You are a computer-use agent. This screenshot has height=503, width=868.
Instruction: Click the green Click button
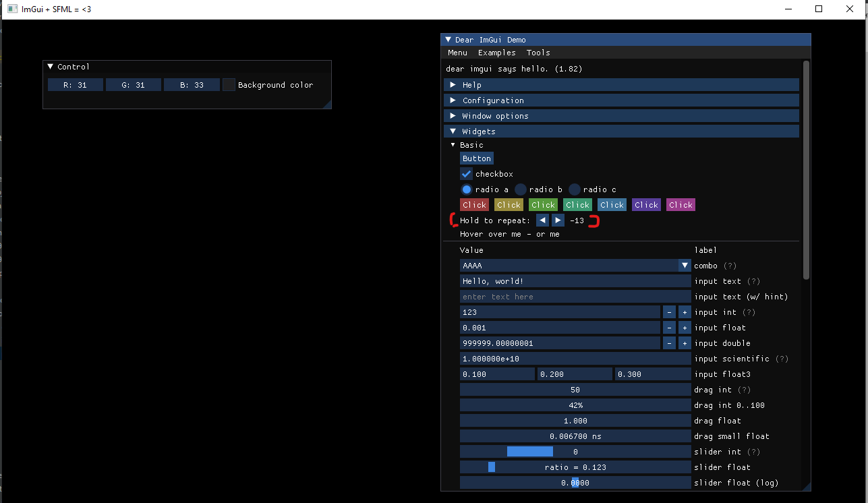544,205
